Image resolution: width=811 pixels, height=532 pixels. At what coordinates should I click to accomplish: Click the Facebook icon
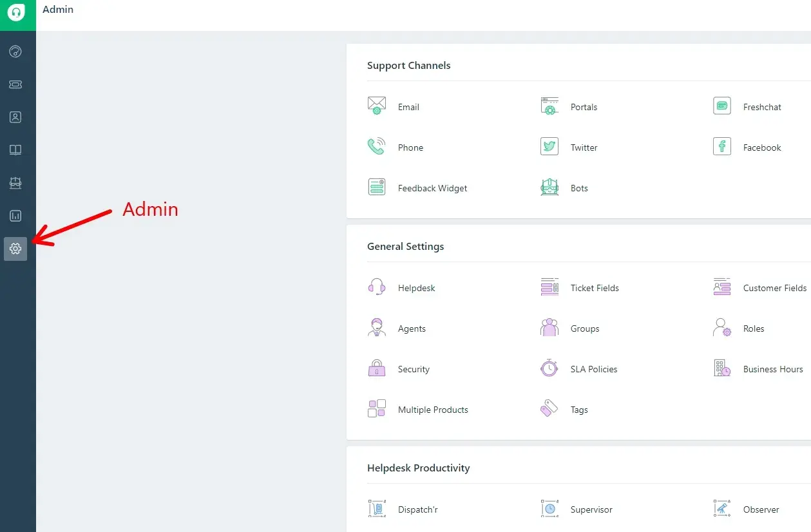(722, 146)
